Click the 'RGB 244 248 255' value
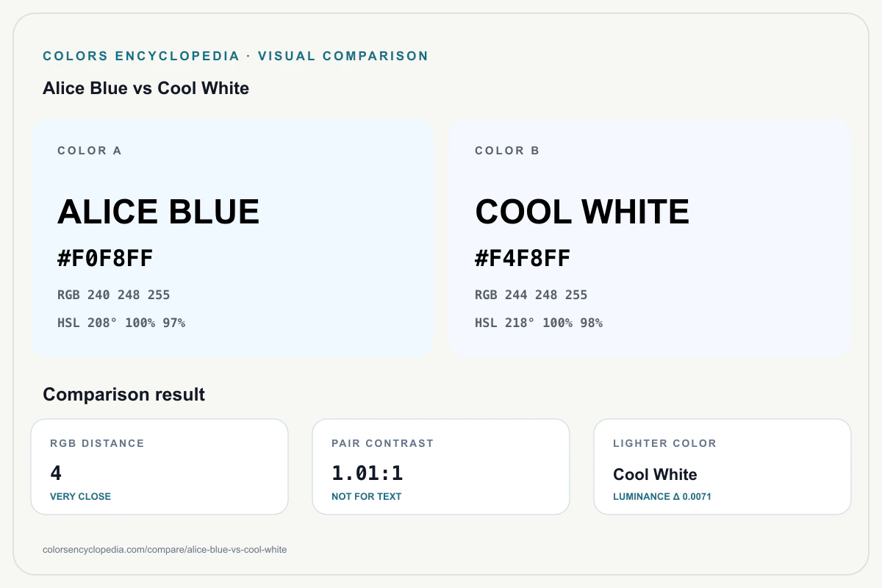The height and width of the screenshot is (588, 882). (x=531, y=295)
